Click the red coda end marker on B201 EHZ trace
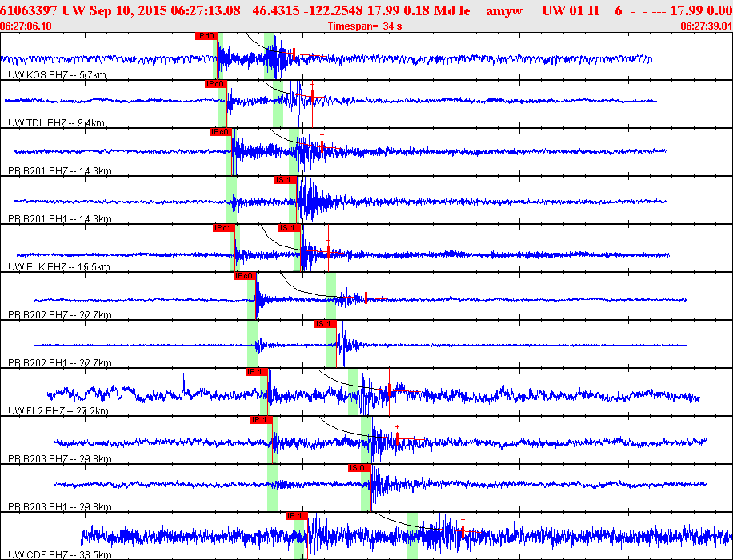Image resolution: width=733 pixels, height=560 pixels. click(x=322, y=146)
